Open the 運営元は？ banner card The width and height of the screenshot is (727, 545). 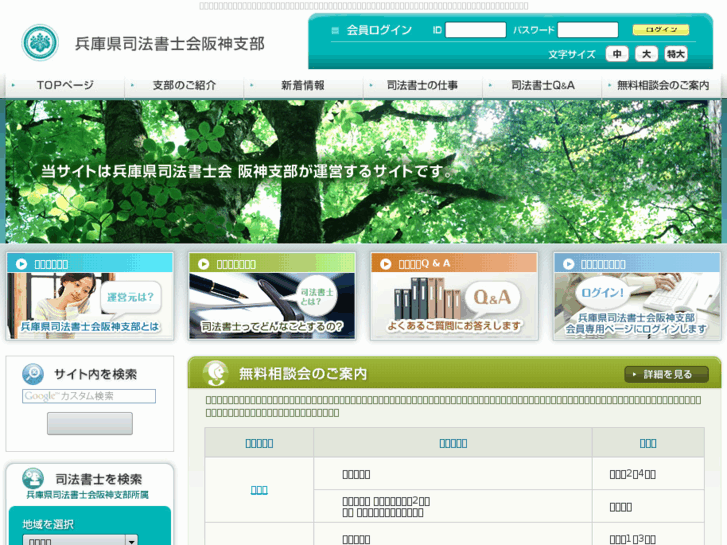tap(90, 297)
